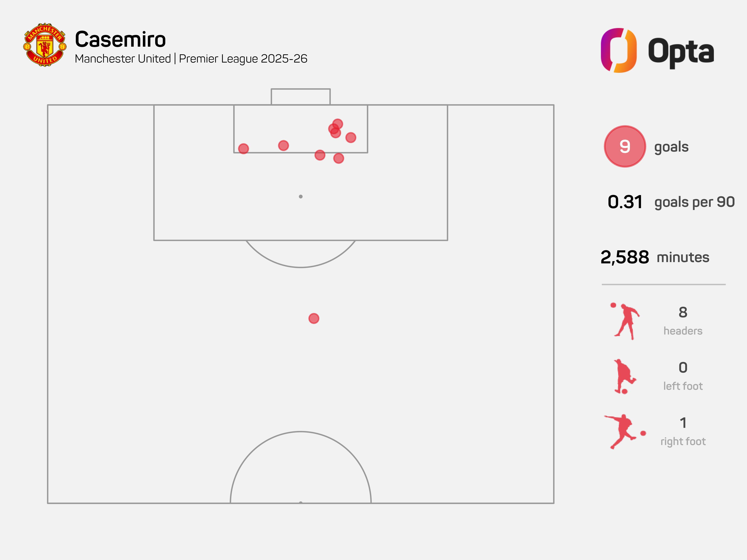
Task: Select the leftmost goal dot in six-yard box
Action: (x=244, y=149)
